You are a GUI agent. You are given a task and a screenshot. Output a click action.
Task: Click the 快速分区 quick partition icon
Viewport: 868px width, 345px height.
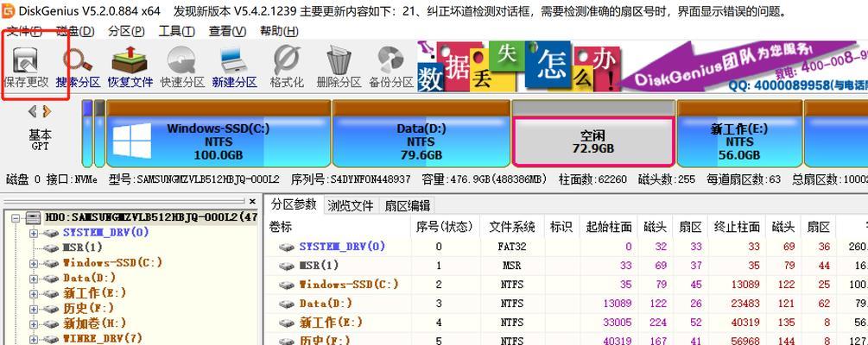point(182,67)
